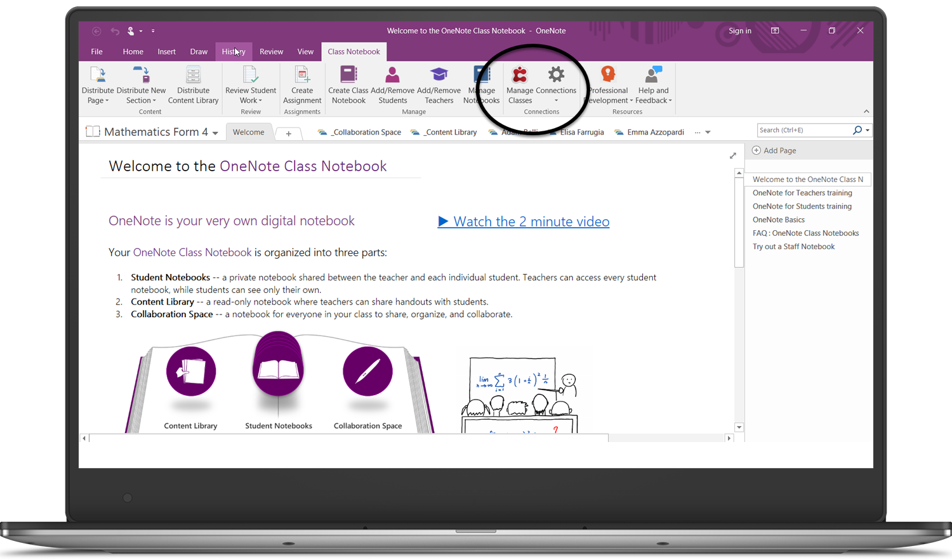
Task: Click the horizontal scrollbar left arrow
Action: coord(84,438)
